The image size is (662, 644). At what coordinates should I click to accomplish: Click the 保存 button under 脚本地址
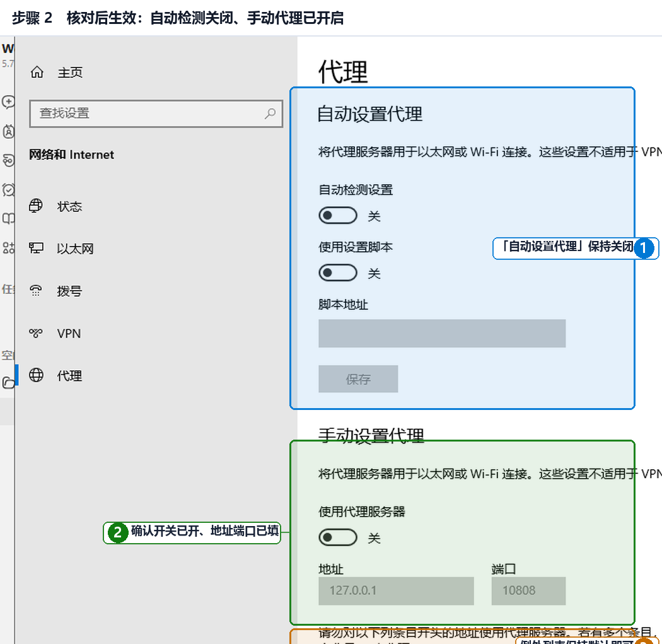pos(358,379)
